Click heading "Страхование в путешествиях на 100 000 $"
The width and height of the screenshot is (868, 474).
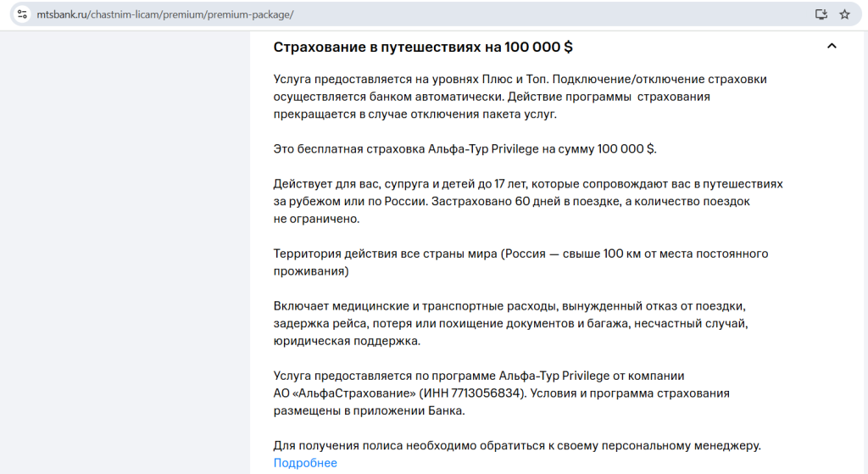coord(423,47)
